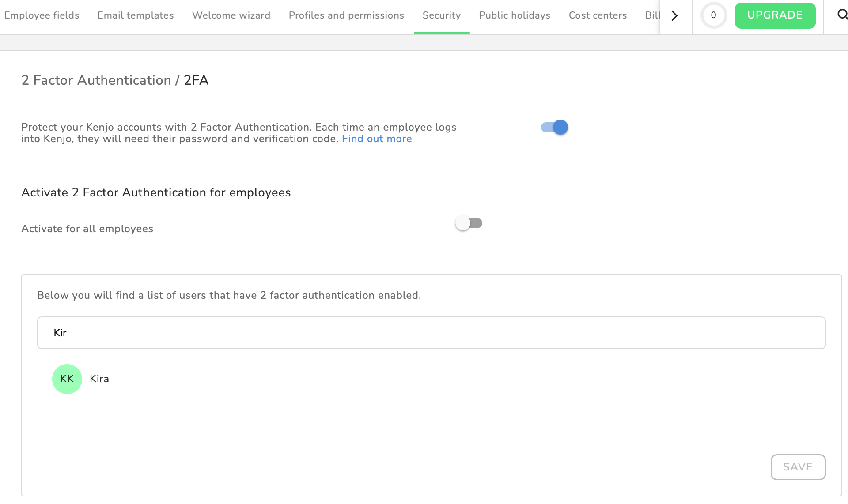
Task: Open the Welcome wizard tab
Action: (231, 15)
